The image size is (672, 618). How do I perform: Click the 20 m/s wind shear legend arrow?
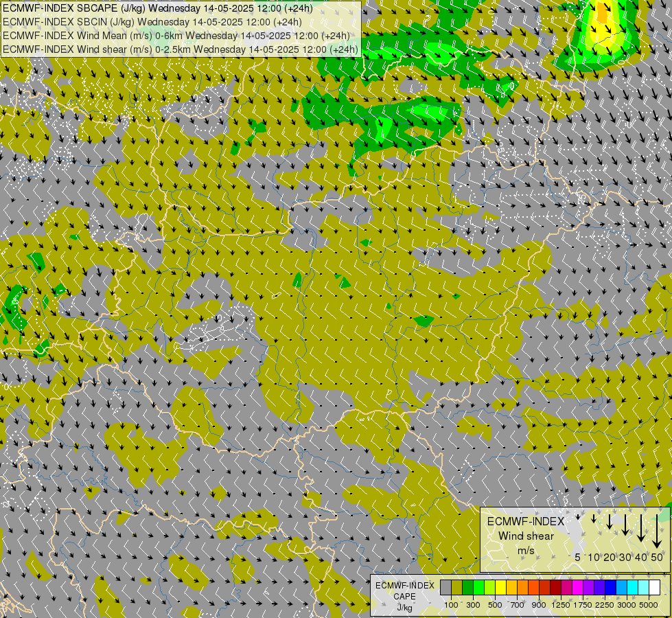(x=610, y=521)
